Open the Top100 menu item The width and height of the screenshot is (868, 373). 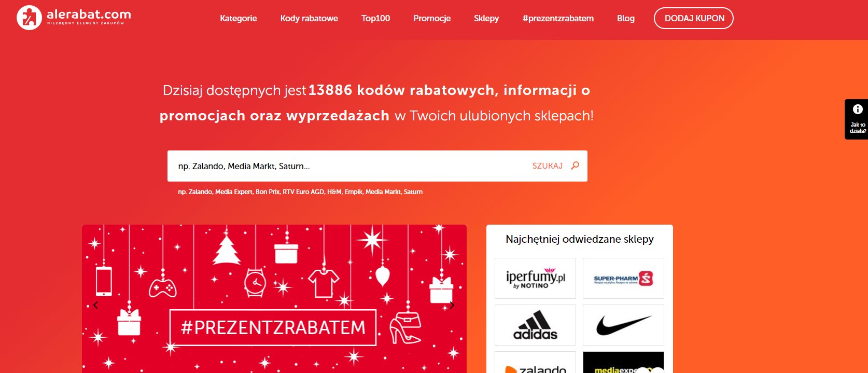click(375, 18)
